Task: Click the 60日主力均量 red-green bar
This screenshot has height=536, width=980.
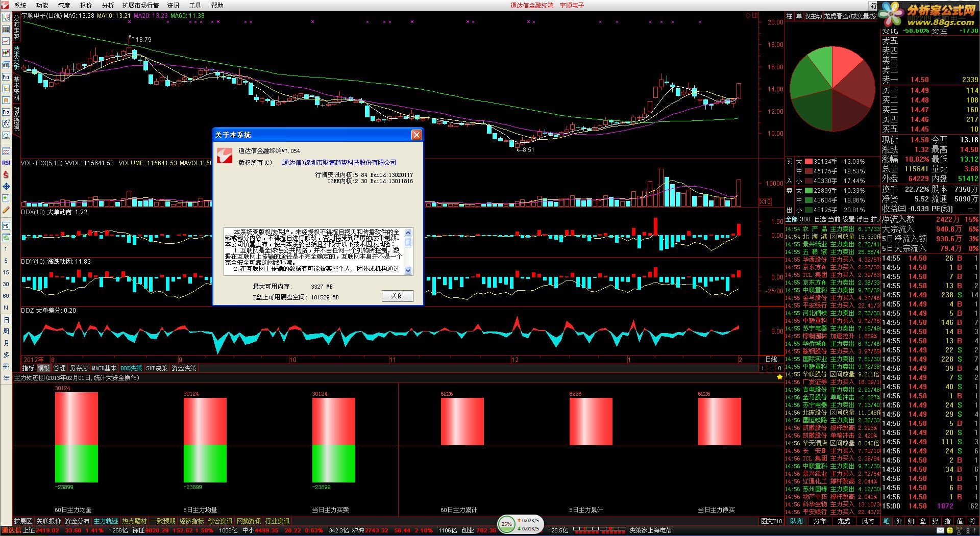Action: pos(76,437)
